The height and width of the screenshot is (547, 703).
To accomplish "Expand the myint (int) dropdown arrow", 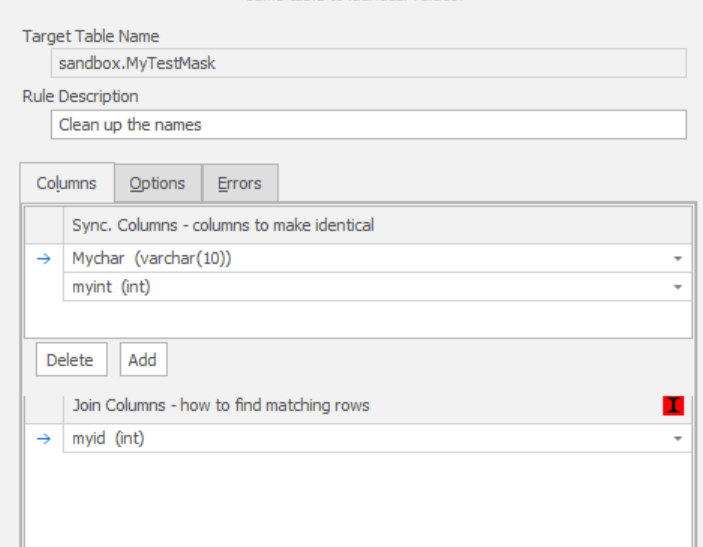I will pyautogui.click(x=678, y=287).
